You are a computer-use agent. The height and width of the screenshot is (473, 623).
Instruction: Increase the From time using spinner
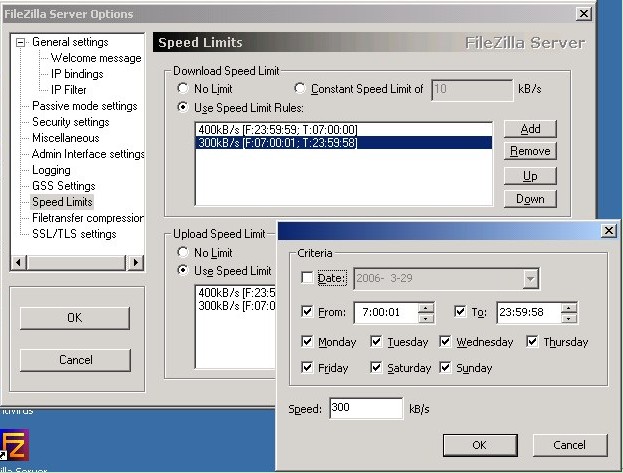pos(426,307)
